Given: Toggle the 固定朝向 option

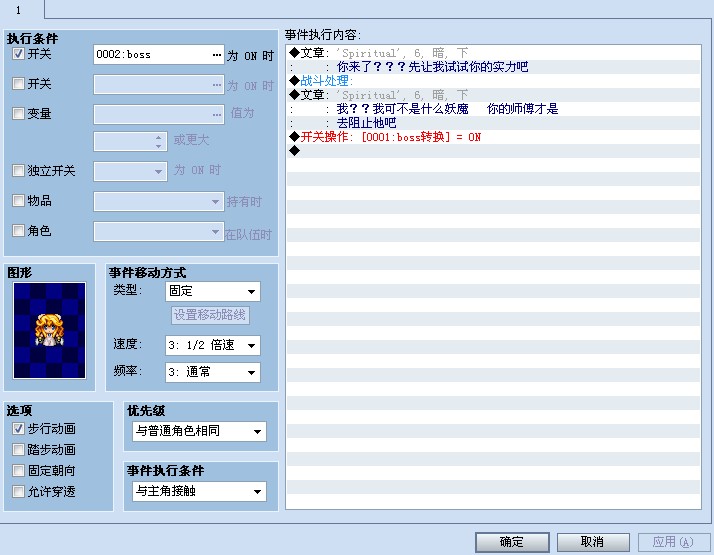Looking at the screenshot, I should [18, 470].
